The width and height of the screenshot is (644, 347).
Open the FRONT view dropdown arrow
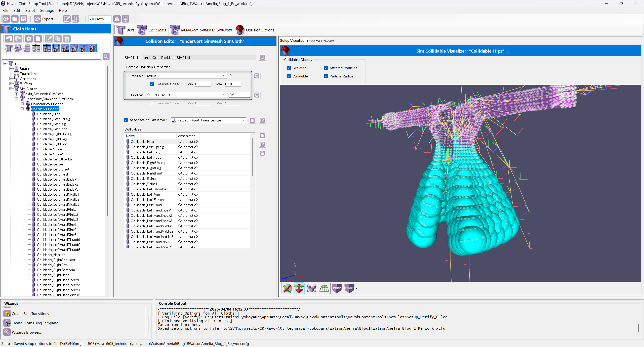click(356, 288)
